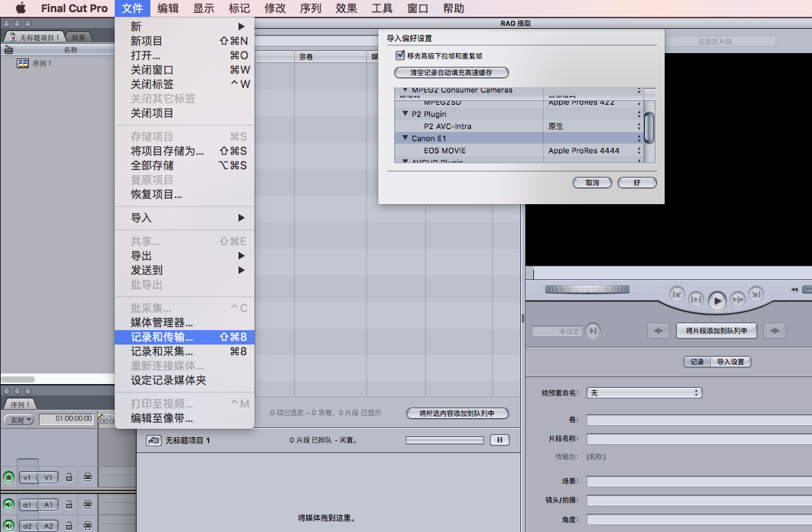This screenshot has width=812, height=532.
Task: Click the 片段名称 input field
Action: (699, 439)
